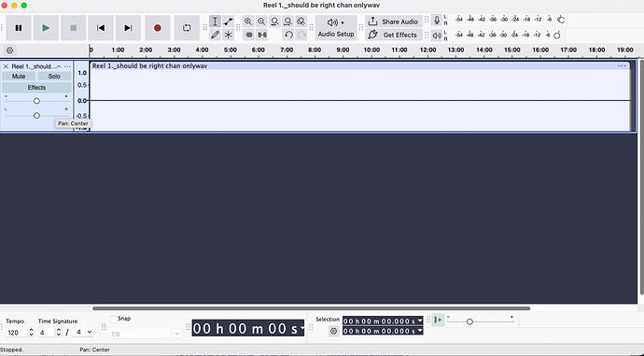This screenshot has height=356, width=644.
Task: Select the Draw pencil tool
Action: point(215,35)
